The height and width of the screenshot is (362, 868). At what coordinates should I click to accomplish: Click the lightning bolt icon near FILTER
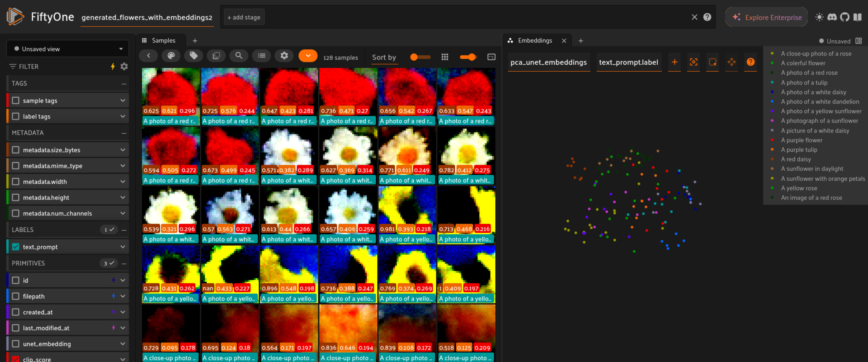point(113,66)
